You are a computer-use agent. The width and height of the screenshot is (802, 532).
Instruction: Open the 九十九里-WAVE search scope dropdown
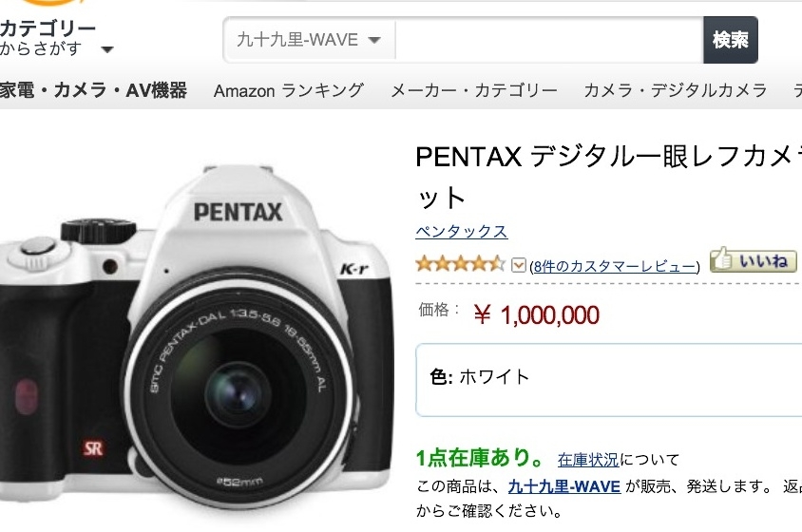click(x=309, y=40)
